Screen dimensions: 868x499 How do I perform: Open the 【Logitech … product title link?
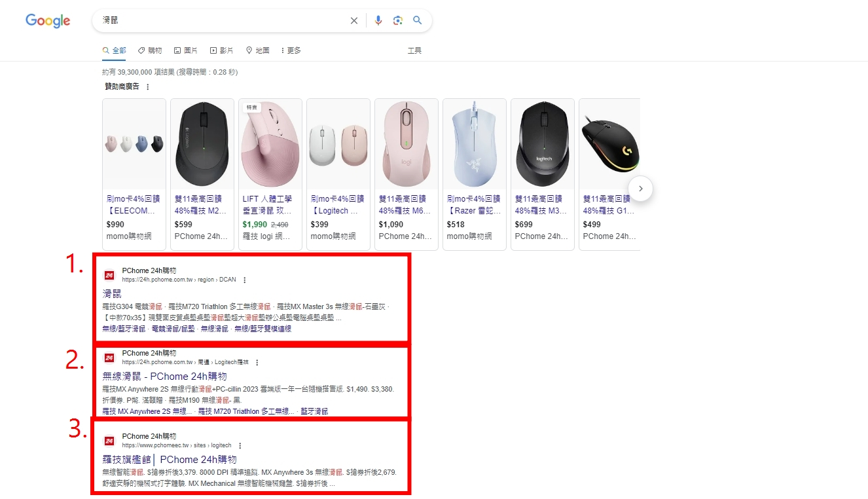click(x=337, y=205)
